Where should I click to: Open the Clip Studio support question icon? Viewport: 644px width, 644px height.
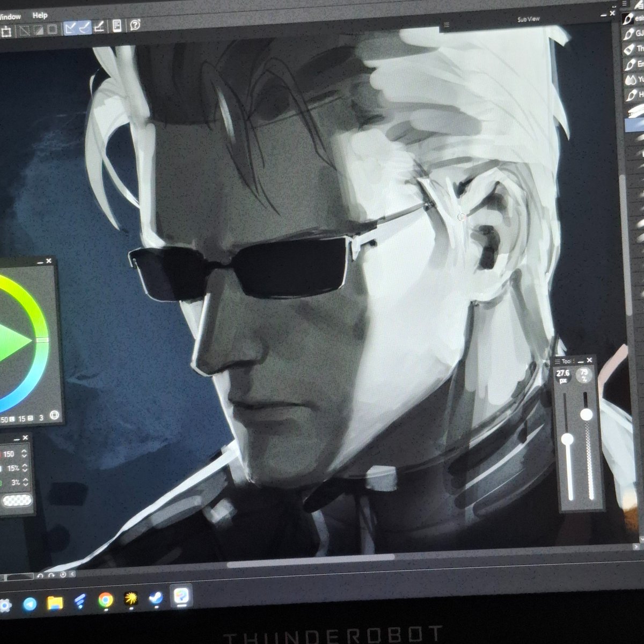(x=135, y=25)
